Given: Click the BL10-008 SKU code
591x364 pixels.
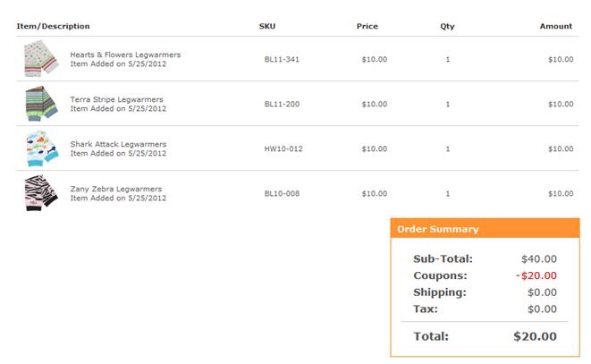Looking at the screenshot, I should (282, 193).
